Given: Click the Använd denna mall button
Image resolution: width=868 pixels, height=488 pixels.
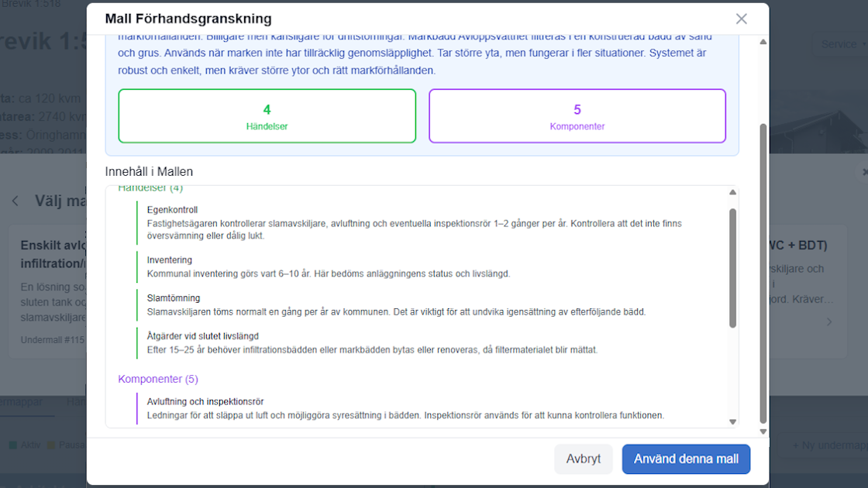Looking at the screenshot, I should [x=686, y=459].
